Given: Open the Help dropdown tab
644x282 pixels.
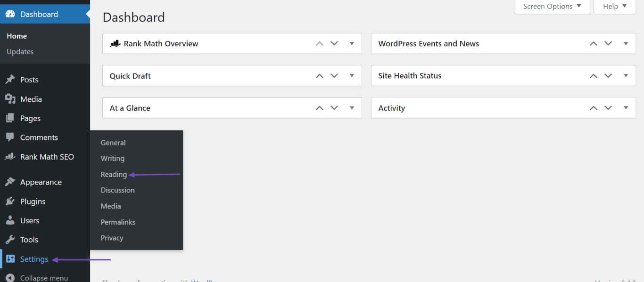Looking at the screenshot, I should click(615, 7).
